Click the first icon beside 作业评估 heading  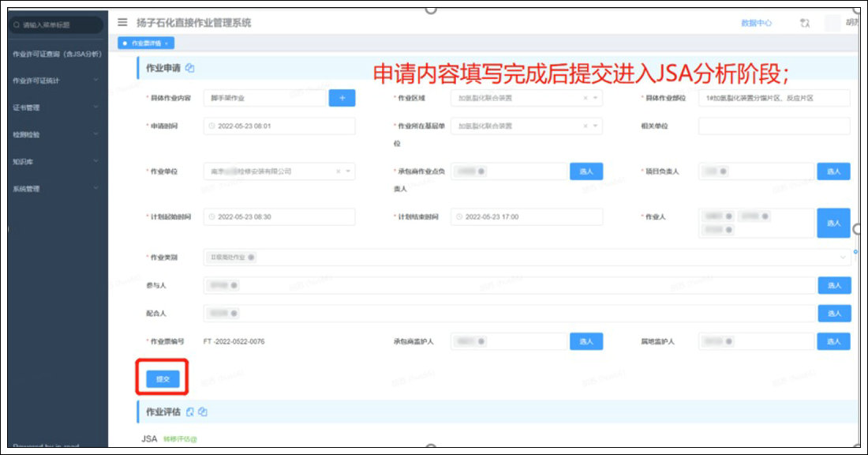coord(190,412)
